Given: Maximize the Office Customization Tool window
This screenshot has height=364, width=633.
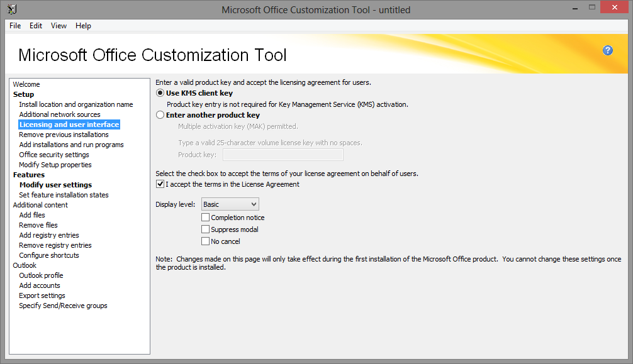Looking at the screenshot, I should (x=592, y=8).
